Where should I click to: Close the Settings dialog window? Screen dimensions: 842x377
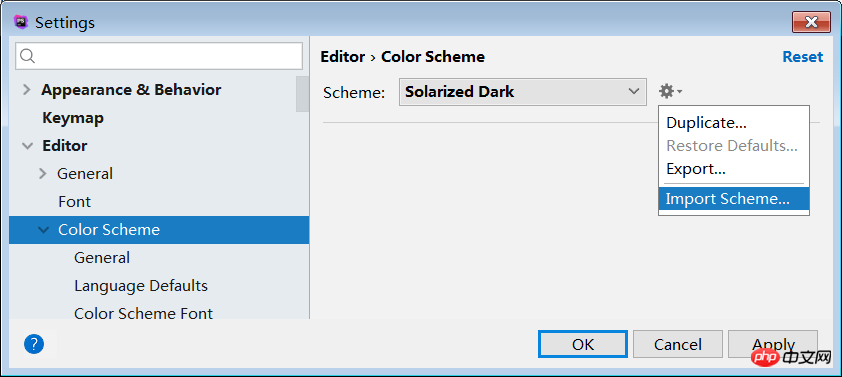(x=811, y=22)
